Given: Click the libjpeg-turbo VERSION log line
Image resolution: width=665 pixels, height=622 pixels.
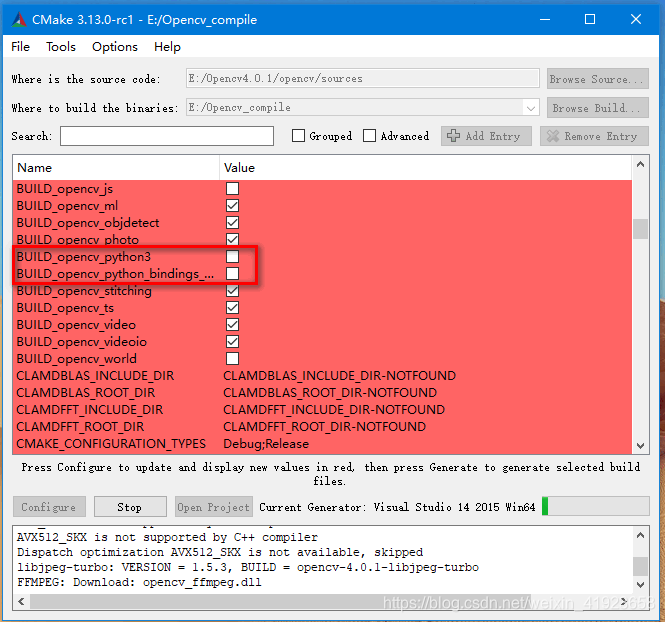Looking at the screenshot, I should point(248,567).
